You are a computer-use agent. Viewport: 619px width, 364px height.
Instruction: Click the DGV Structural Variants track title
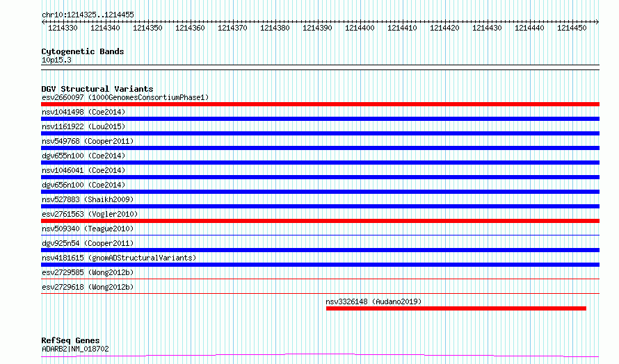tap(97, 89)
